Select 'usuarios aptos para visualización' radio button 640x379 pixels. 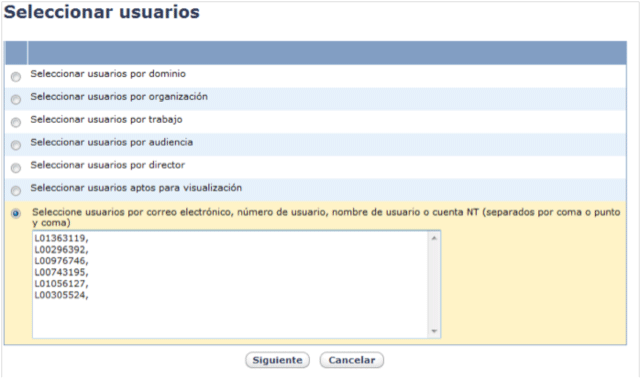16,191
